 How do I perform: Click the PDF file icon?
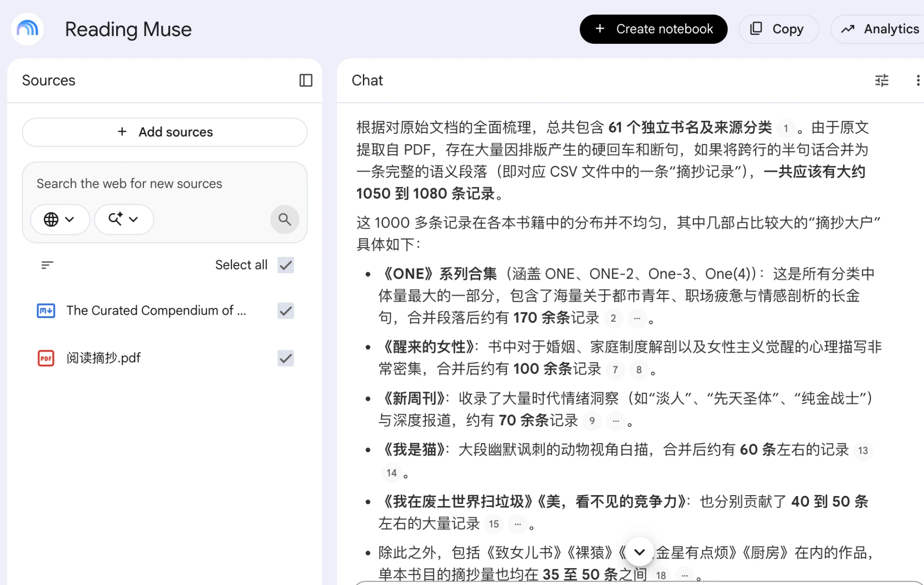coord(46,358)
